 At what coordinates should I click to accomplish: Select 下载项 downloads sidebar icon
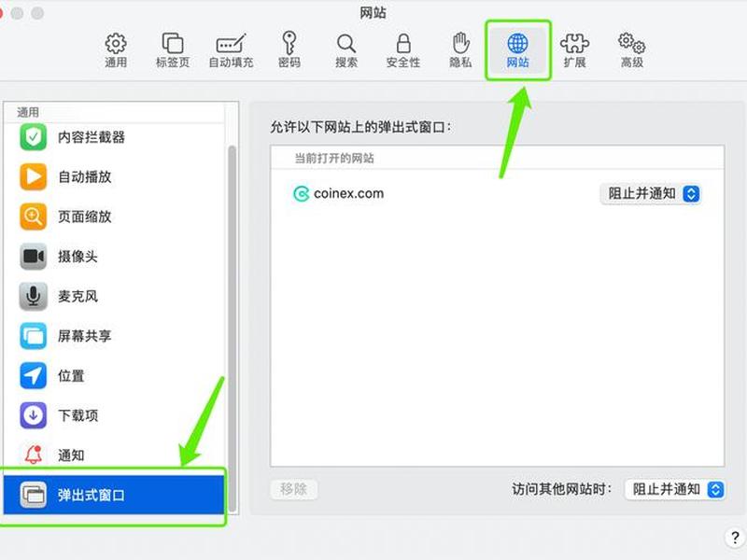click(x=33, y=415)
